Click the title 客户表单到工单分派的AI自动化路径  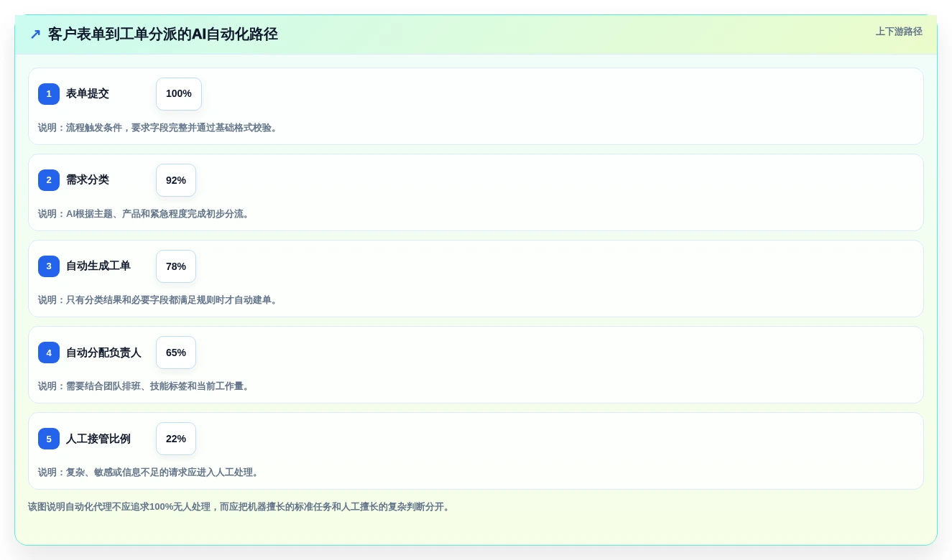pos(162,34)
